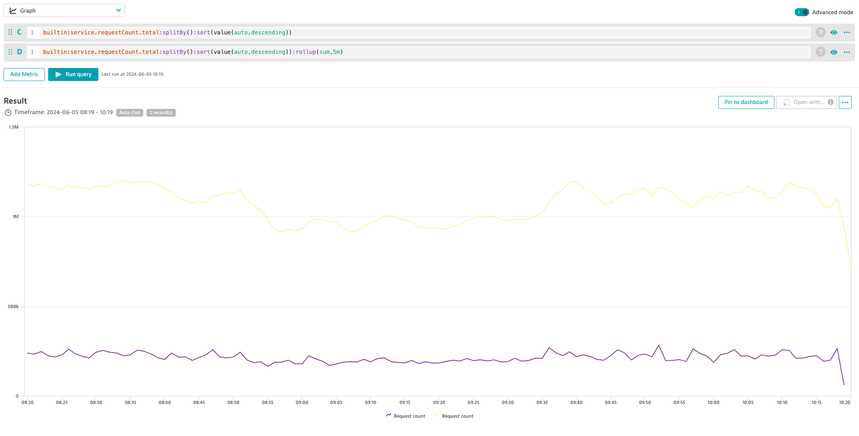Click the info icon beside Open with

(x=831, y=102)
